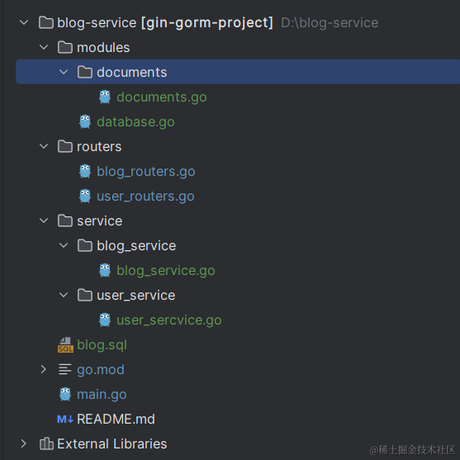Expand the go.mod node arrow
This screenshot has width=460, height=460.
point(43,369)
